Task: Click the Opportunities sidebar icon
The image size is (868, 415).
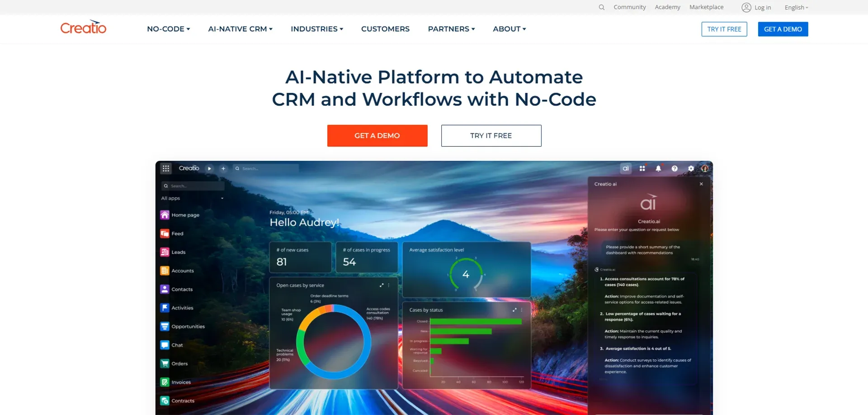Action: click(x=165, y=326)
